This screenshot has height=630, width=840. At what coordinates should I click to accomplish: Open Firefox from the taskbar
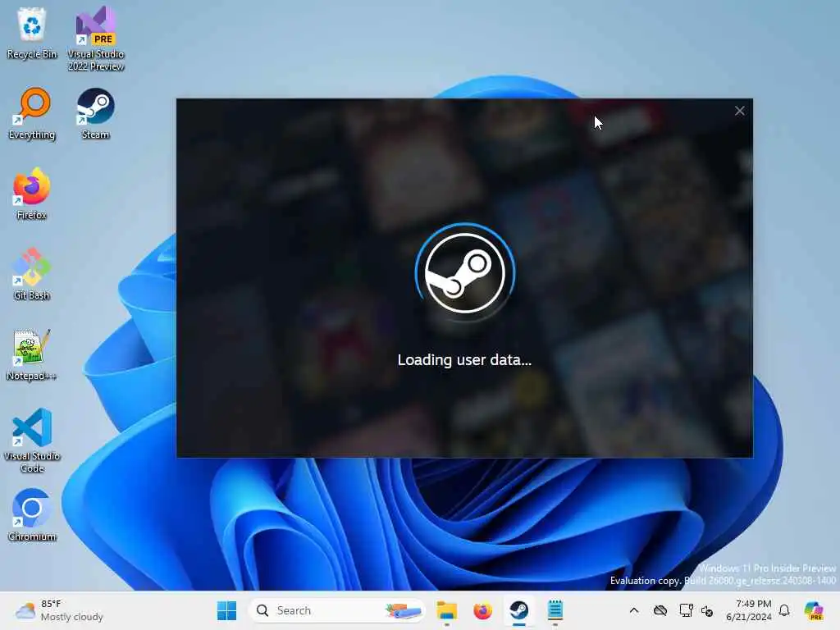(x=482, y=610)
